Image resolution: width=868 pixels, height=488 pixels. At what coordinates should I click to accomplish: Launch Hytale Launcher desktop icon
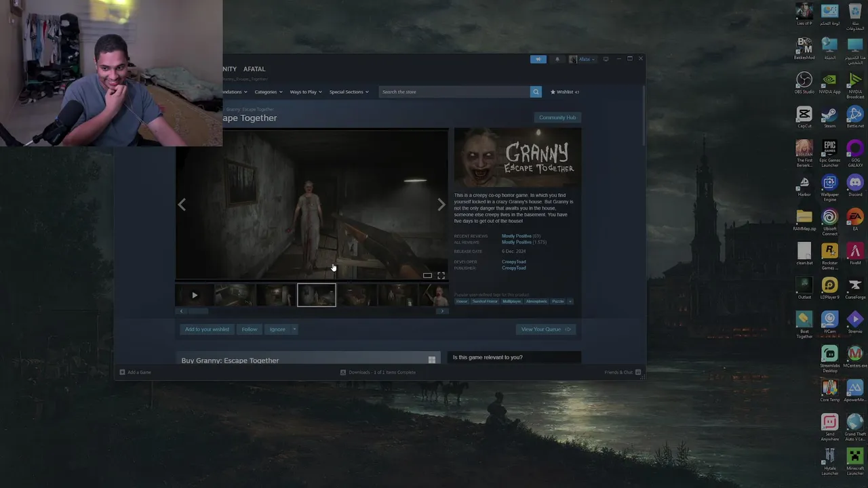[829, 461]
